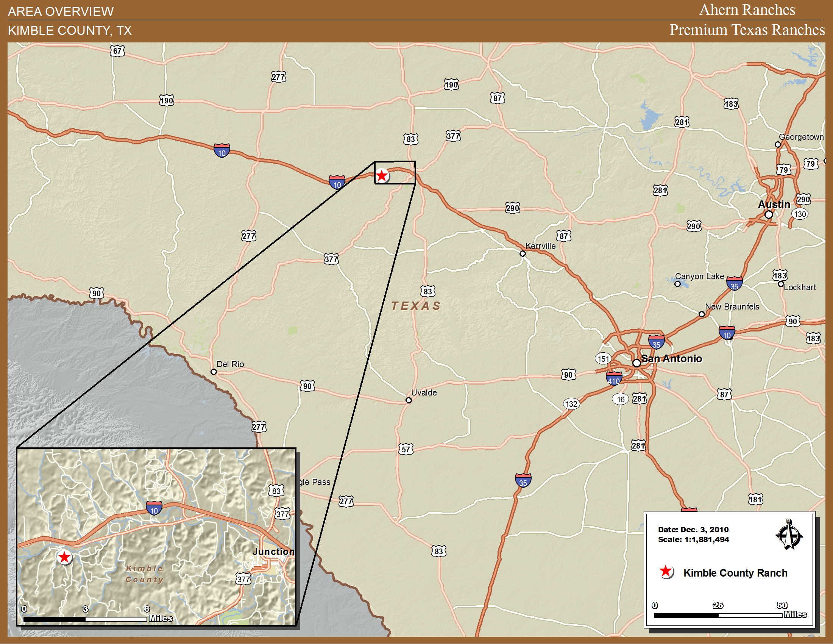
Task: Click the Route 130 marker near Austin
Action: [800, 214]
